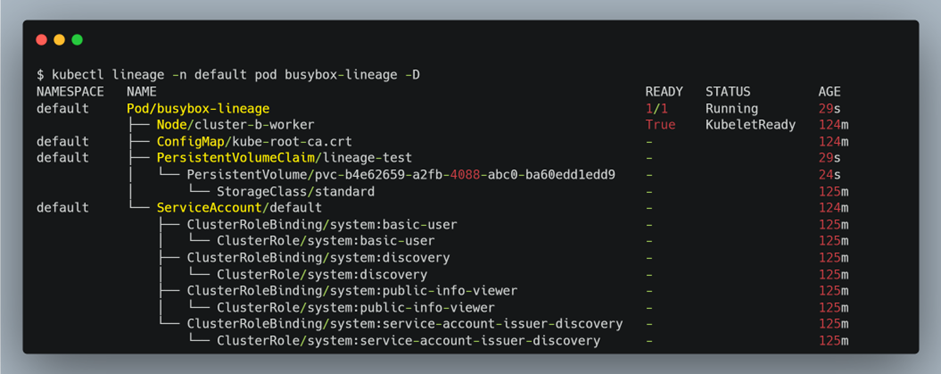Viewport: 941px width, 374px height.
Task: Select the ConfigMap/kube-root-ca.crt entry
Action: pyautogui.click(x=254, y=142)
